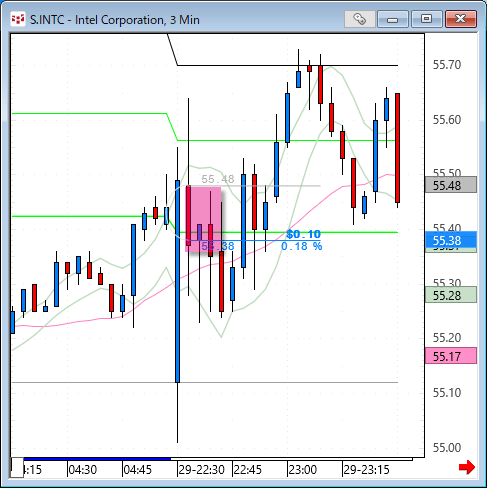Click the 0.18 % measurement text
This screenshot has width=487, height=488.
[302, 246]
